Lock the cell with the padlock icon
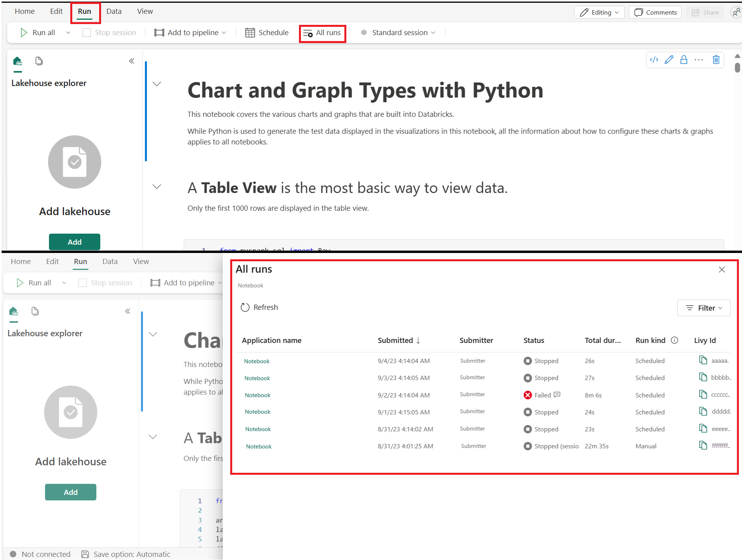The height and width of the screenshot is (560, 742). [x=684, y=60]
